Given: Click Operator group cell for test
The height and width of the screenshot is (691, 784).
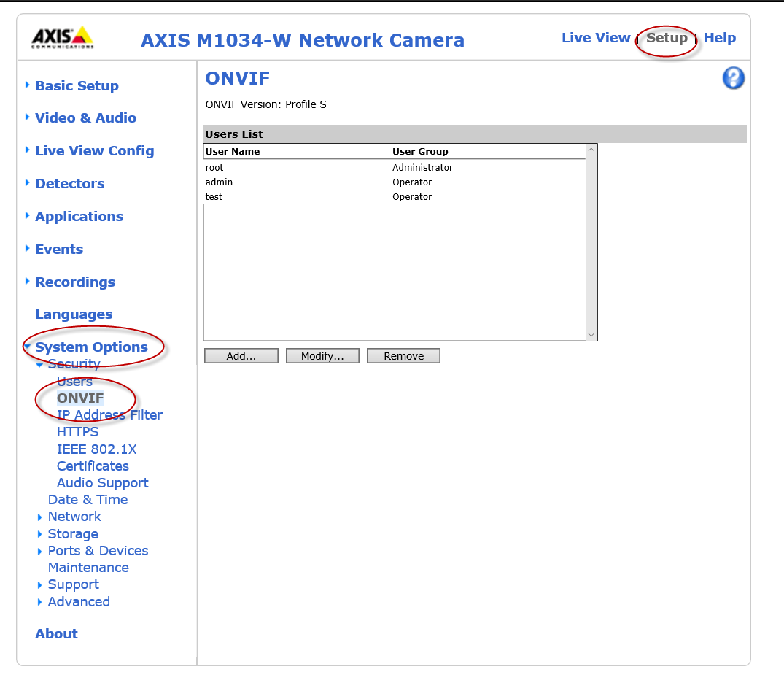Looking at the screenshot, I should (412, 196).
